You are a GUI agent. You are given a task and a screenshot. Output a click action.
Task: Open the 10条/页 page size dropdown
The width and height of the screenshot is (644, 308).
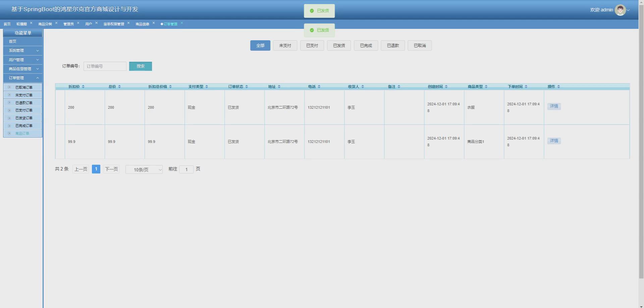point(144,169)
